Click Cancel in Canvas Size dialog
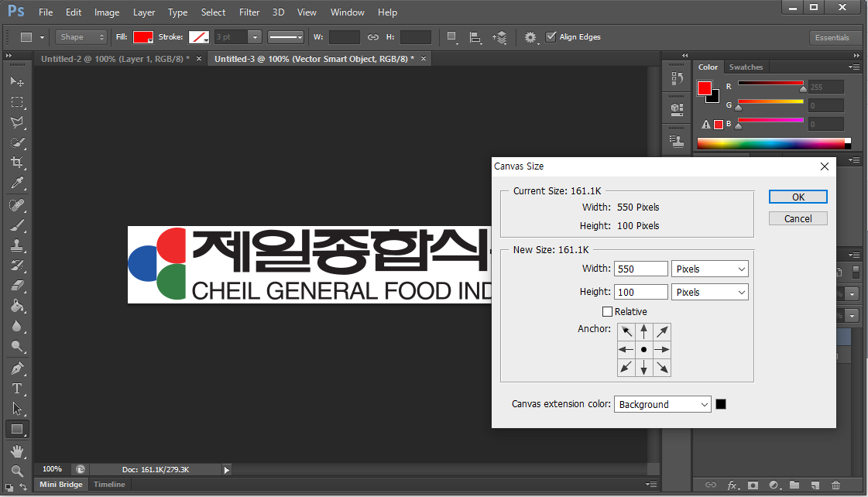Viewport: 868px width, 497px height. point(798,218)
